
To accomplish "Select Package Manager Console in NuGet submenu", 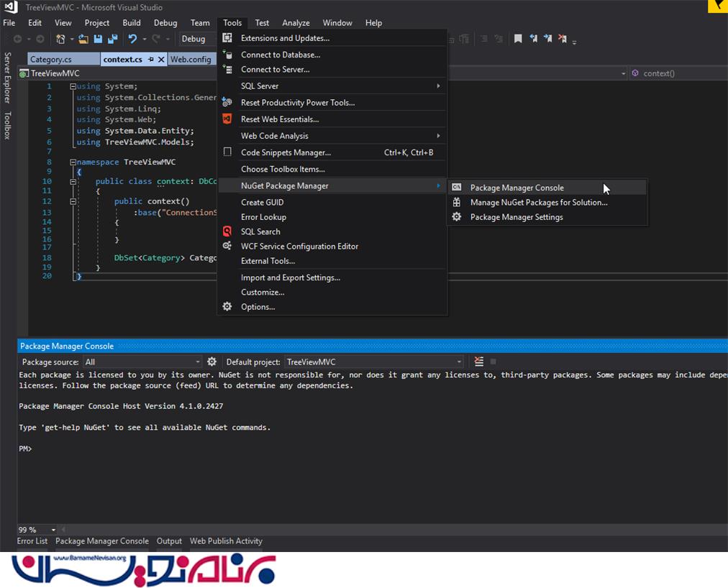I will [x=547, y=188].
